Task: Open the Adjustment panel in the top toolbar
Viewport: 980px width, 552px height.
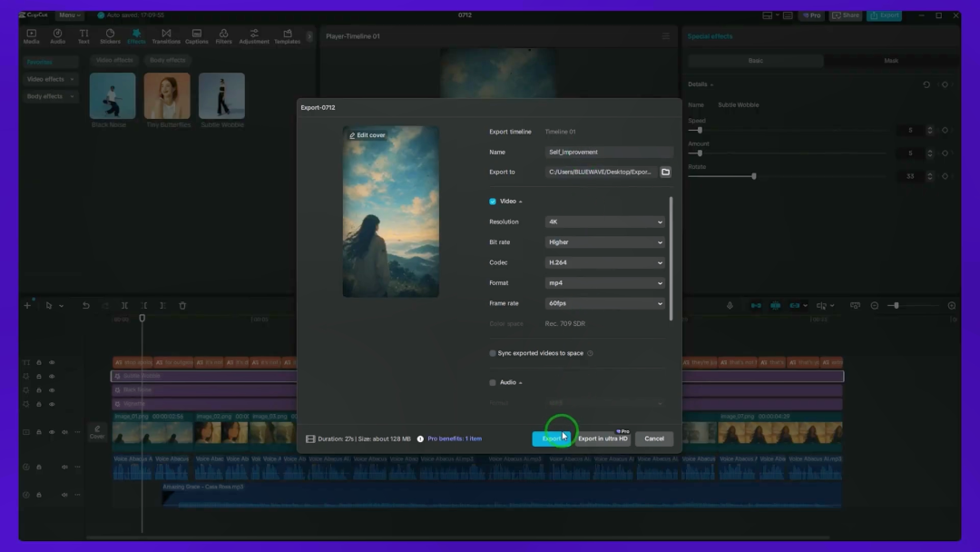Action: point(254,36)
